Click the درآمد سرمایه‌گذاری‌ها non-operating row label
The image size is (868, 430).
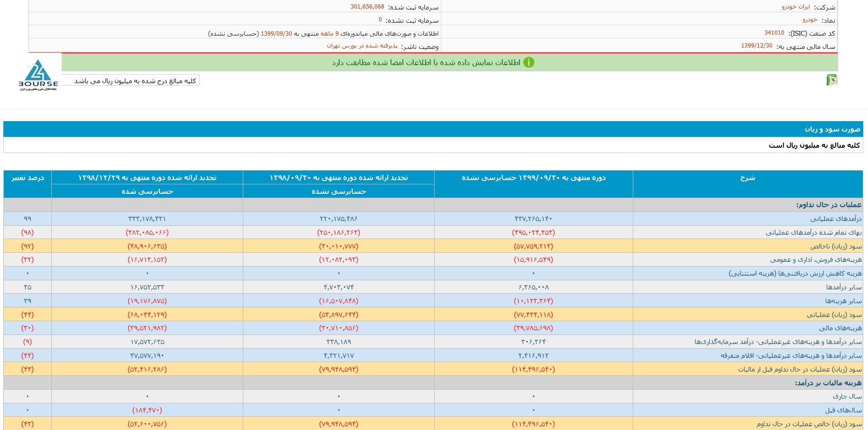click(778, 342)
